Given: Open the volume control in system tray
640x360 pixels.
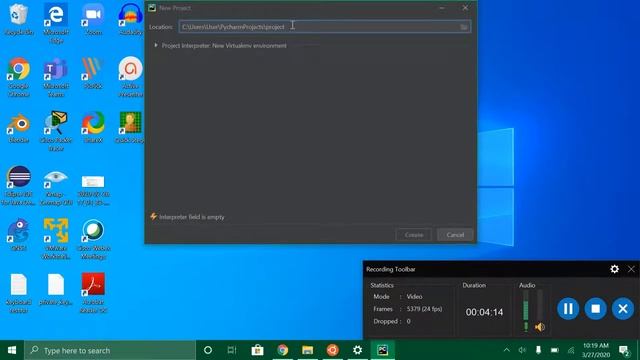Looking at the screenshot, I should 522,350.
